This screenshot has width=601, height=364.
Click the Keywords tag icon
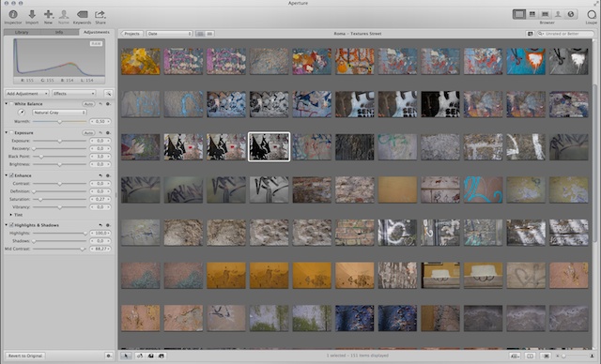(x=82, y=15)
